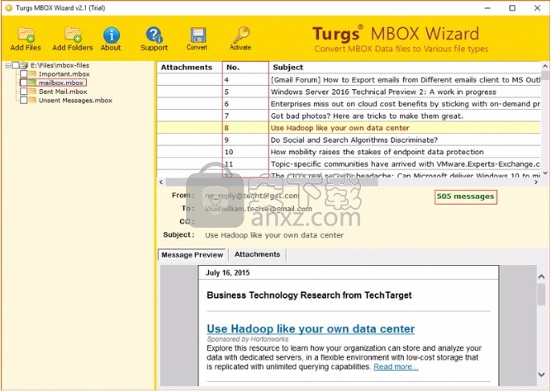This screenshot has height=392, width=551.
Task: Click the E:\Files\mbox-files root folder icon
Action: 24,65
